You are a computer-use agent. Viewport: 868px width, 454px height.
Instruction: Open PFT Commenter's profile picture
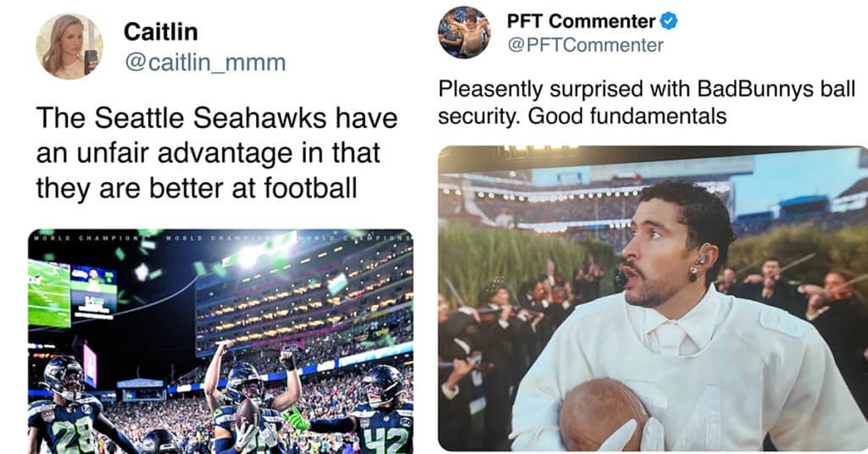pyautogui.click(x=464, y=32)
